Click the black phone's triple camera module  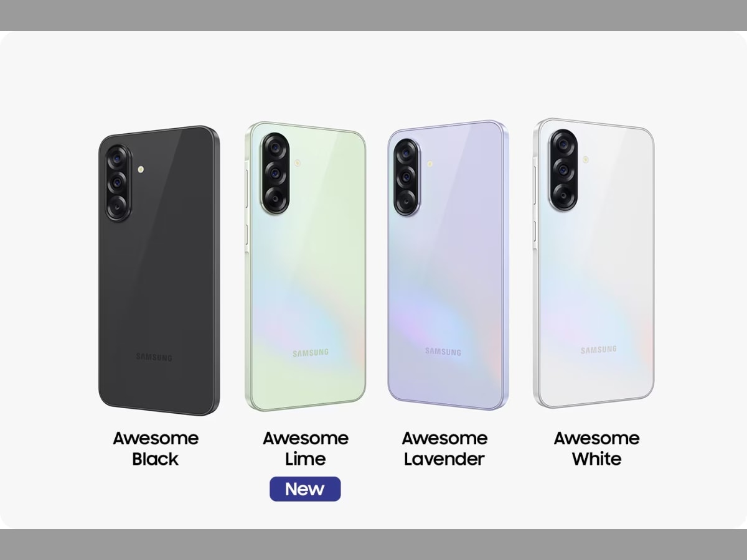click(x=118, y=183)
